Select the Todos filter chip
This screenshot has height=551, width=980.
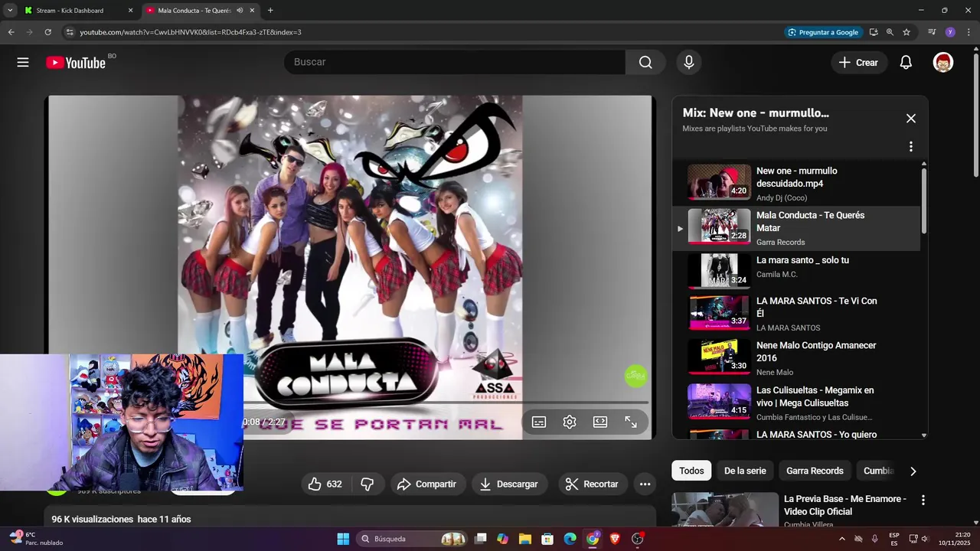691,471
